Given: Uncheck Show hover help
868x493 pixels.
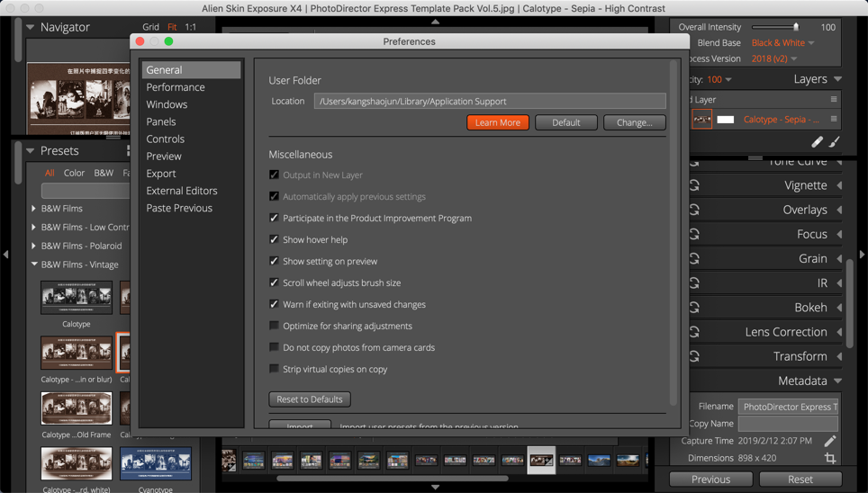Looking at the screenshot, I should [274, 239].
